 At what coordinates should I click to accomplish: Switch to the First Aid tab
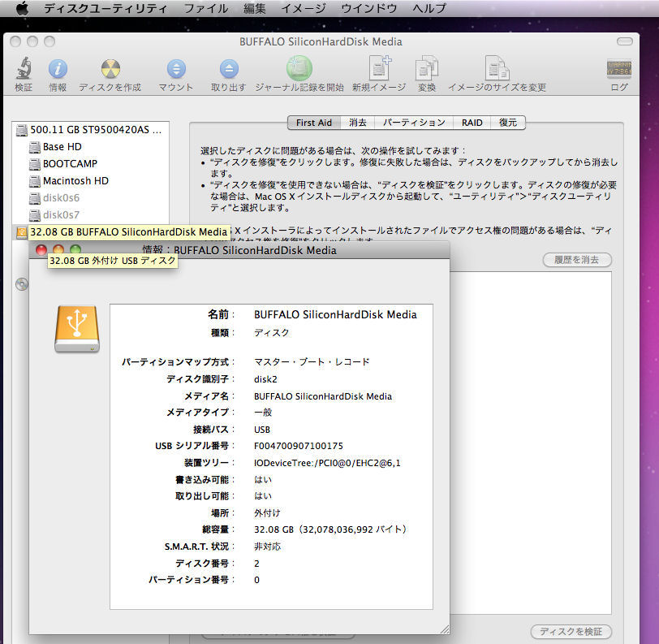pos(314,123)
